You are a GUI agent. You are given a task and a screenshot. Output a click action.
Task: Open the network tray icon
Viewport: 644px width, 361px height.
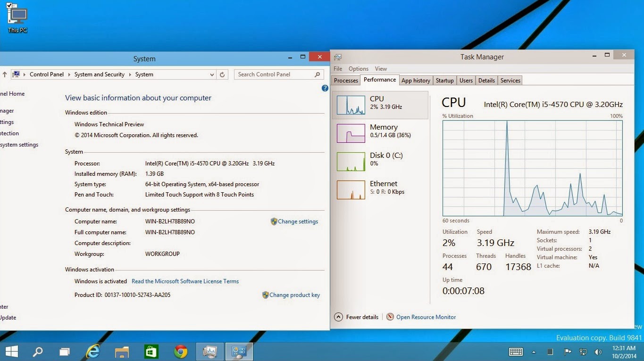click(x=583, y=352)
